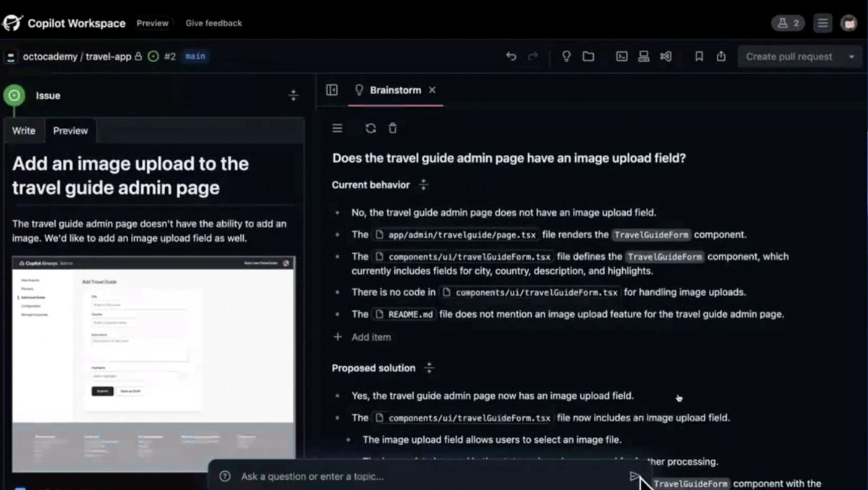Click the Copilot Workspace logo
Viewport: 868px width, 490px height.
[13, 23]
